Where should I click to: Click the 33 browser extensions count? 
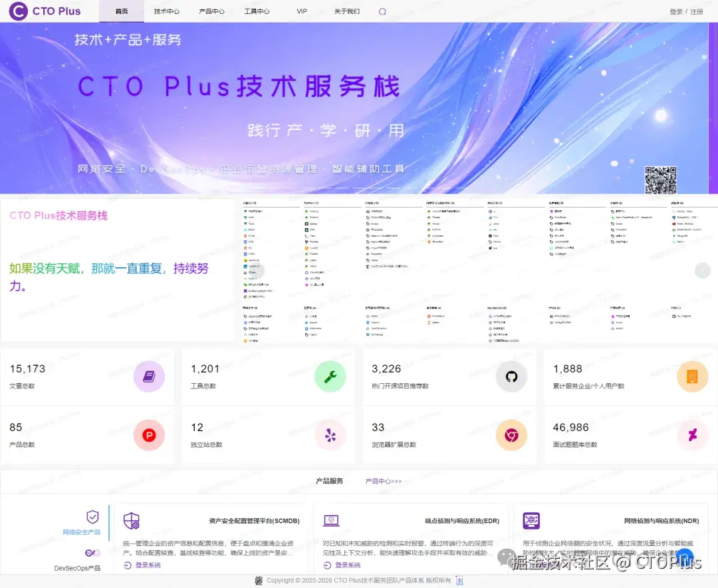pyautogui.click(x=378, y=427)
